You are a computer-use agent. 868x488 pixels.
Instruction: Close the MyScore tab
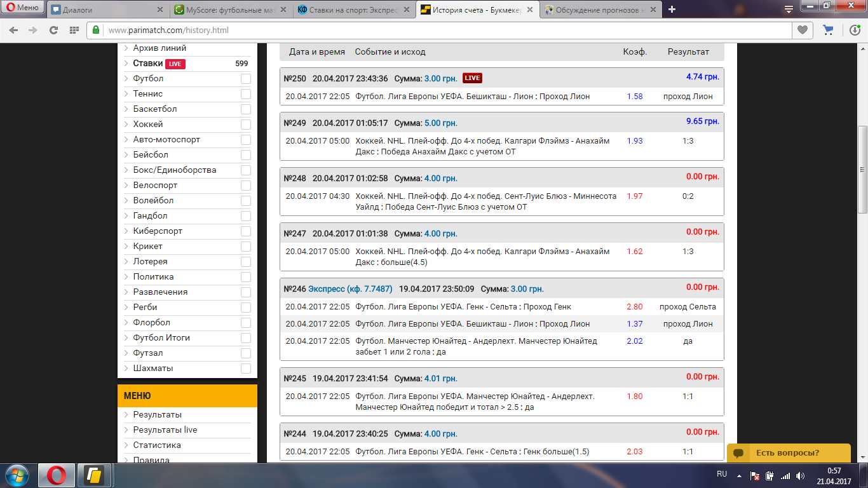click(x=284, y=10)
